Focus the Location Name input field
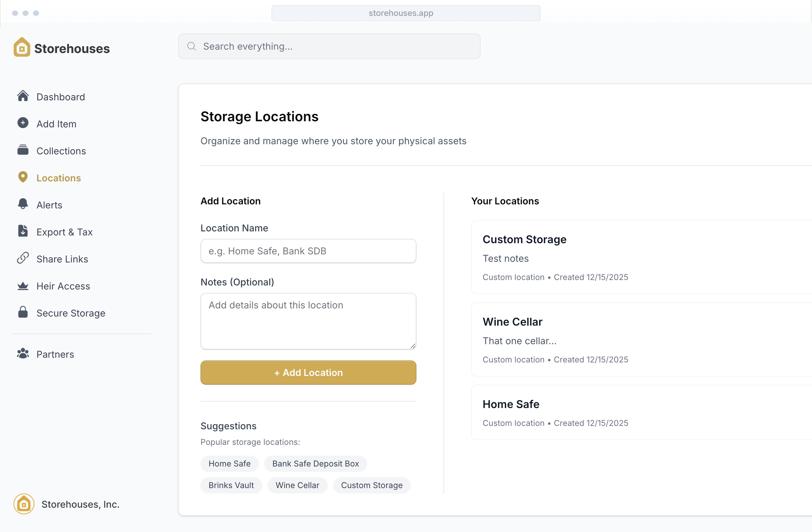The image size is (812, 532). (x=308, y=251)
